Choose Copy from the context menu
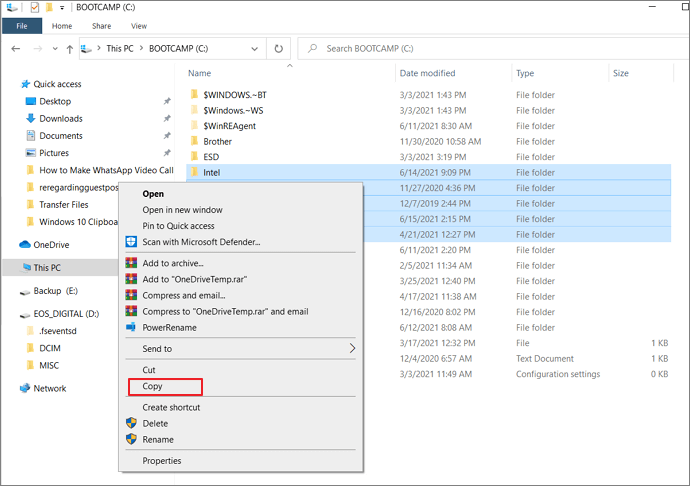 pyautogui.click(x=153, y=386)
